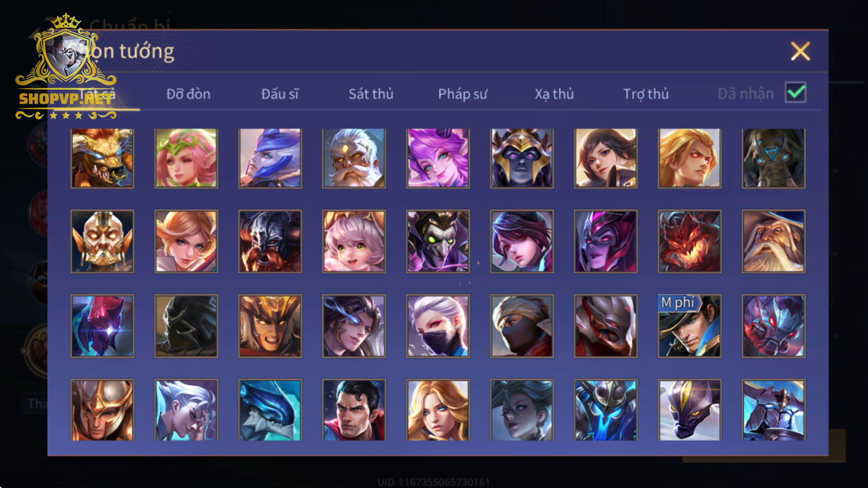
Task: Pick the purple-haired demon girl with horns
Action: pyautogui.click(x=438, y=158)
